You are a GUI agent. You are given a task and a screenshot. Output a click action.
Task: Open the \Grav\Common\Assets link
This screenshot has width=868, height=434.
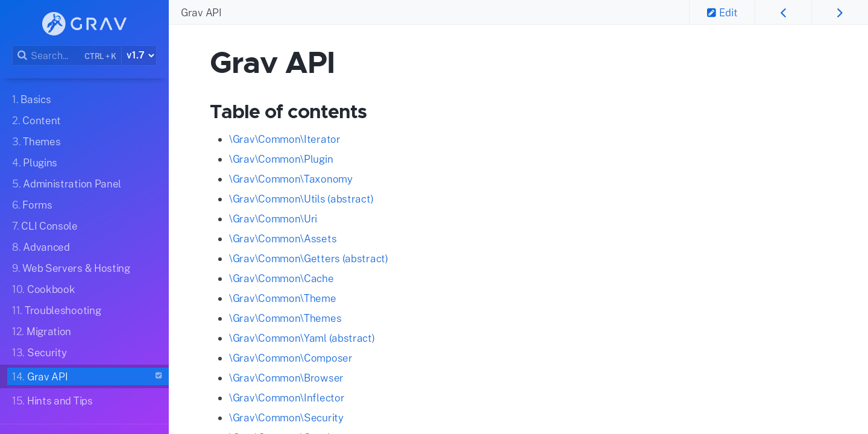pos(283,239)
